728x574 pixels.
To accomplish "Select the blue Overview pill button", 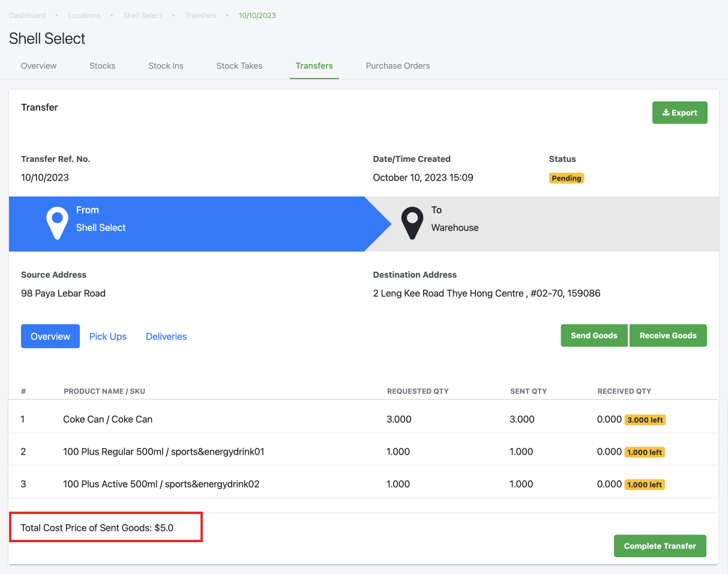I will tap(50, 336).
